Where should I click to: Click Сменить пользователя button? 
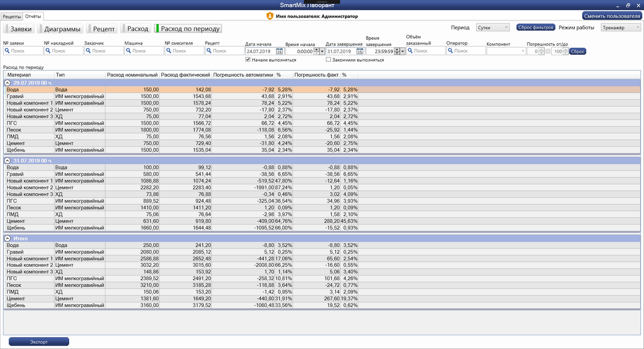click(612, 16)
